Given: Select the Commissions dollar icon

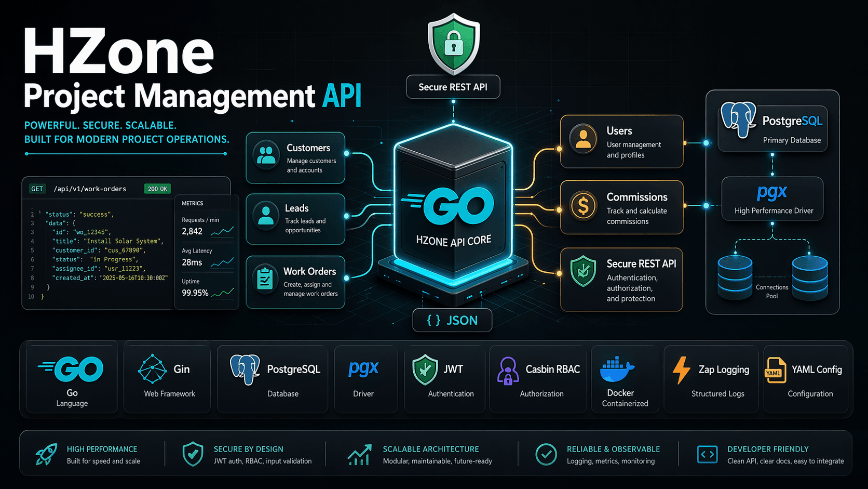Looking at the screenshot, I should [582, 206].
